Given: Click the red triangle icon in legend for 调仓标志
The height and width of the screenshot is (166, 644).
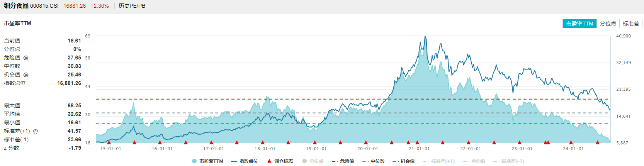Looking at the screenshot, I should [269, 161].
